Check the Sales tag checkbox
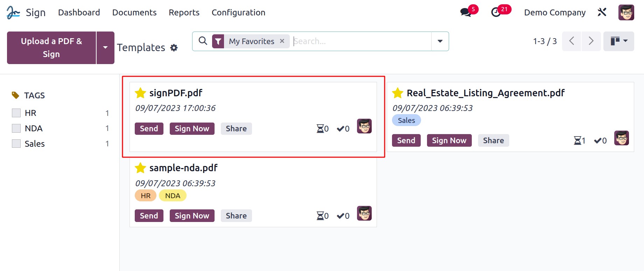The width and height of the screenshot is (644, 271). (x=16, y=144)
